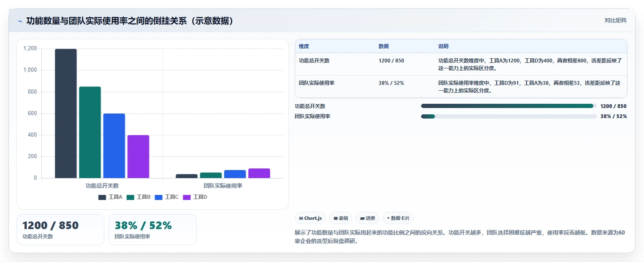This screenshot has height=262, width=644.
Task: Click the Chart.js tag chip
Action: click(310, 218)
